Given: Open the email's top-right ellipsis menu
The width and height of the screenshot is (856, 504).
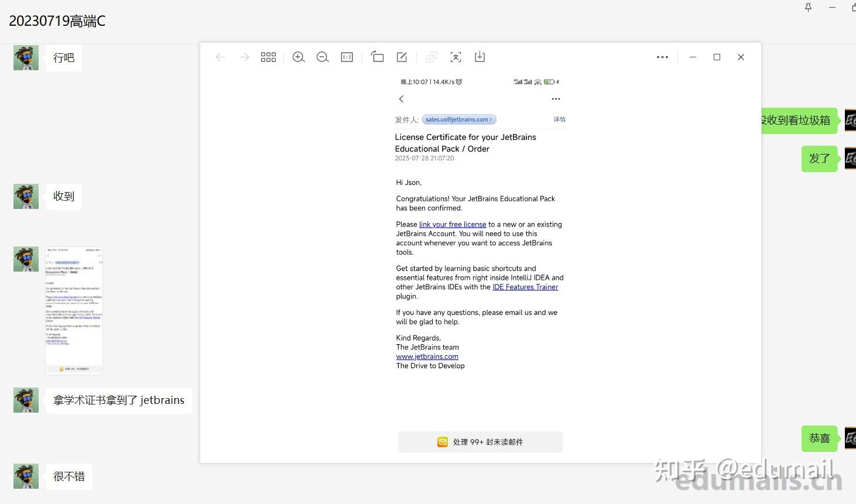Looking at the screenshot, I should click(555, 98).
